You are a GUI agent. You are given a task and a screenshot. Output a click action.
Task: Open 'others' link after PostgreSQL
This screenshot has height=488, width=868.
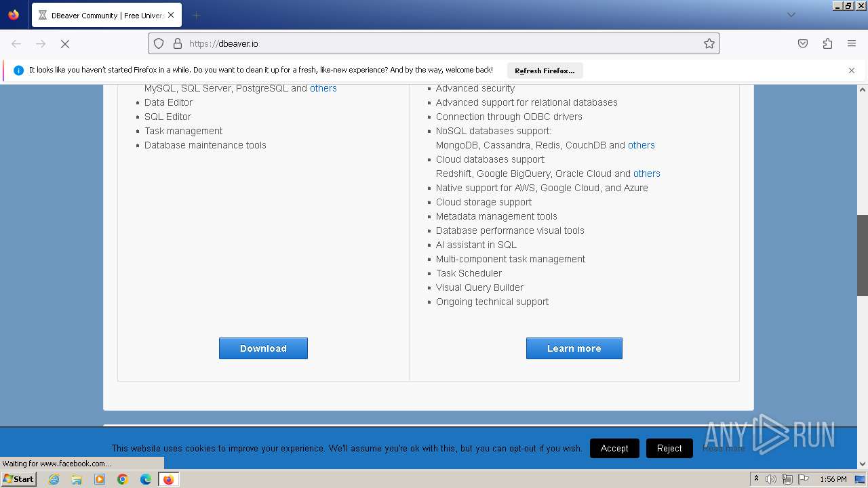point(323,88)
